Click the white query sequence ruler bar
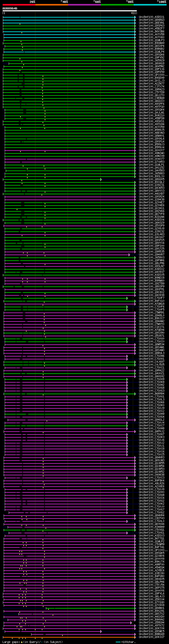 click(69, 11)
